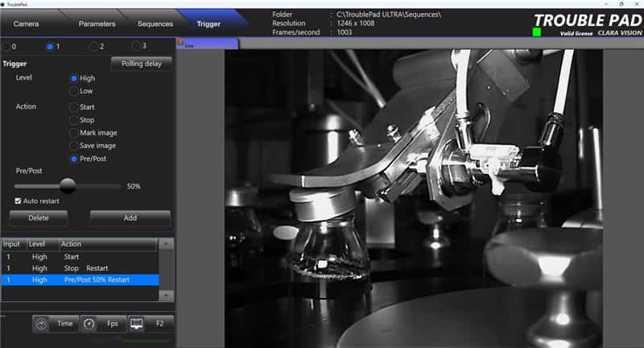
Task: Select the Live image tab
Action: tap(208, 43)
